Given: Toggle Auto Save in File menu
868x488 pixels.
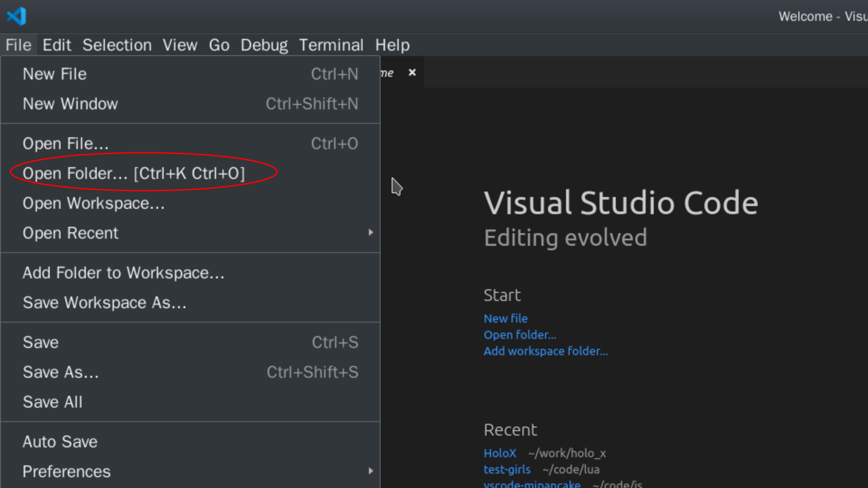Looking at the screenshot, I should click(x=190, y=442).
